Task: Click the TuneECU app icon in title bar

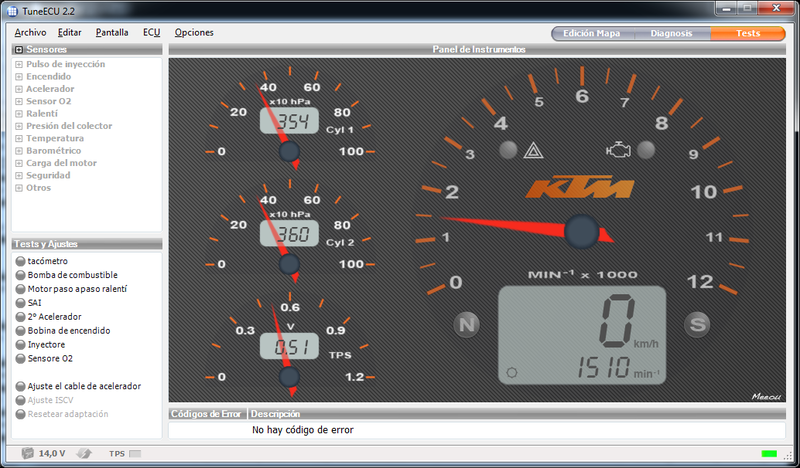Action: [x=12, y=11]
